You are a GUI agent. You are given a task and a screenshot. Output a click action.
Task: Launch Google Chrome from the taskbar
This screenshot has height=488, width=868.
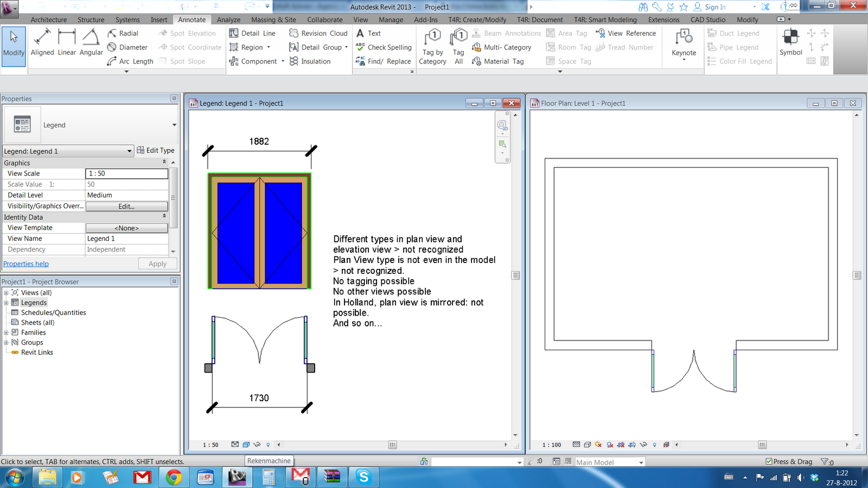174,477
